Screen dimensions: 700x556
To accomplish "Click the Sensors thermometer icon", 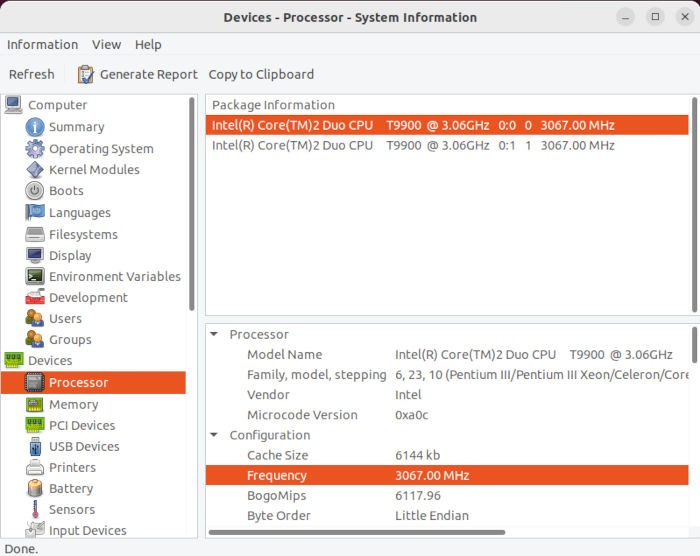I will [x=35, y=510].
